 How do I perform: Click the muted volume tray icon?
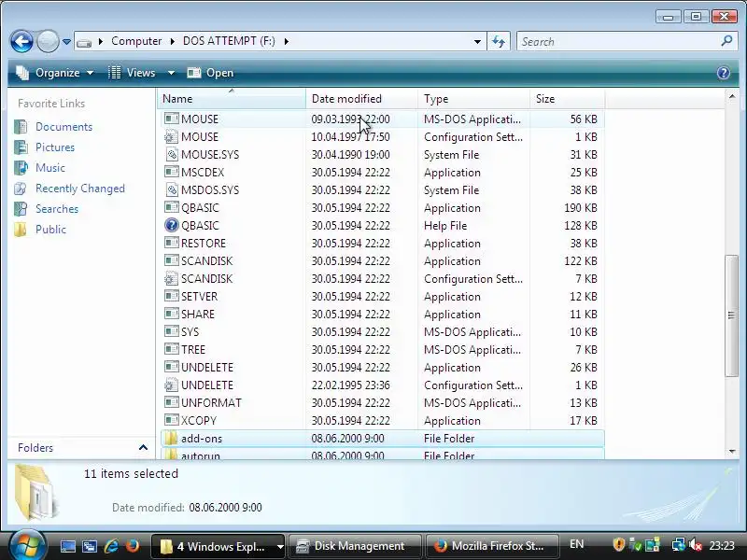click(x=696, y=544)
